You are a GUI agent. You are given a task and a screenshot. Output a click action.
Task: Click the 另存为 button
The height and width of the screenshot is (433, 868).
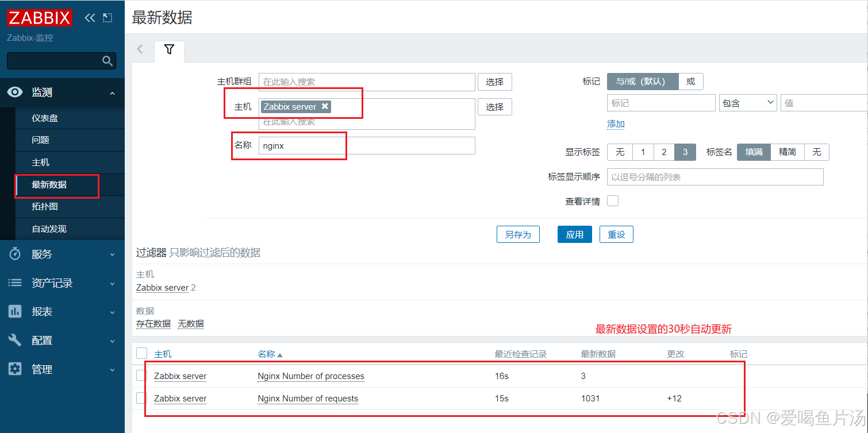[x=518, y=234]
